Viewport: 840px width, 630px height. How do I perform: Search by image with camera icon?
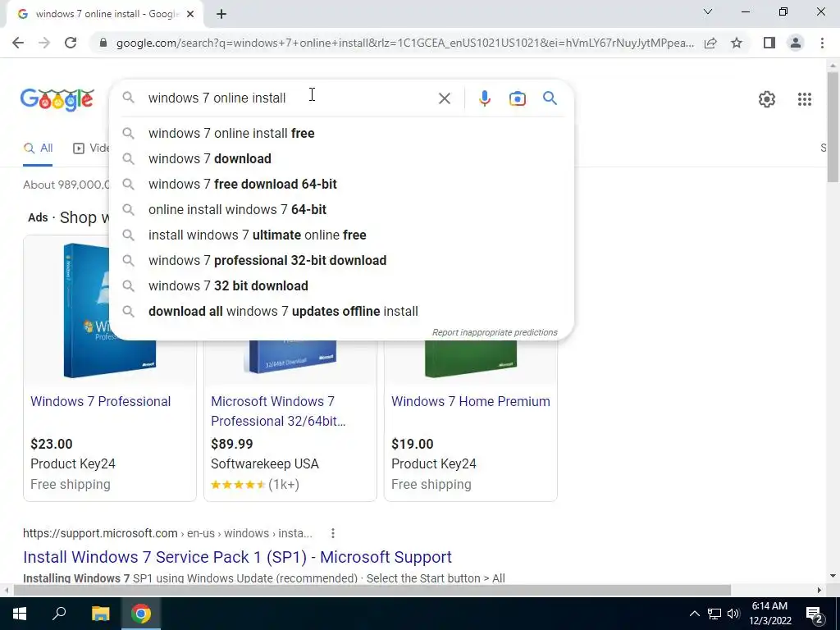[x=517, y=98]
